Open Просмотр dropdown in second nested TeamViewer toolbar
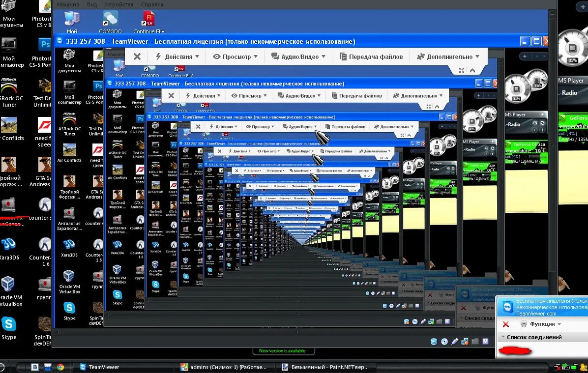Viewport: 588px width, 373px height. 249,96
